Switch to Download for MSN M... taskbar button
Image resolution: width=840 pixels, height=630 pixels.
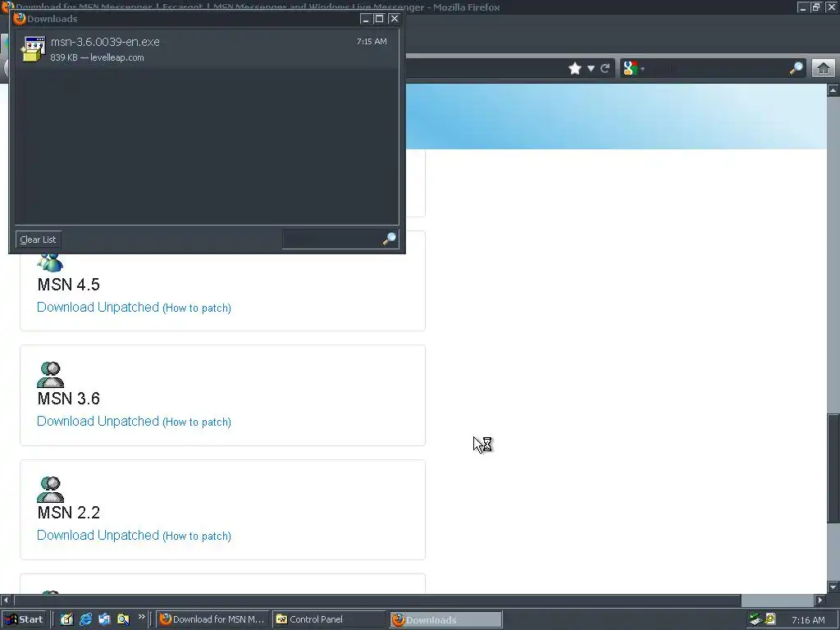click(212, 619)
